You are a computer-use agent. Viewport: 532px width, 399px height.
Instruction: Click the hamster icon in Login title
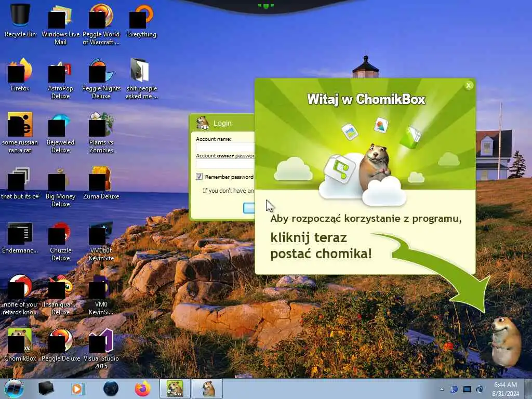pyautogui.click(x=203, y=123)
